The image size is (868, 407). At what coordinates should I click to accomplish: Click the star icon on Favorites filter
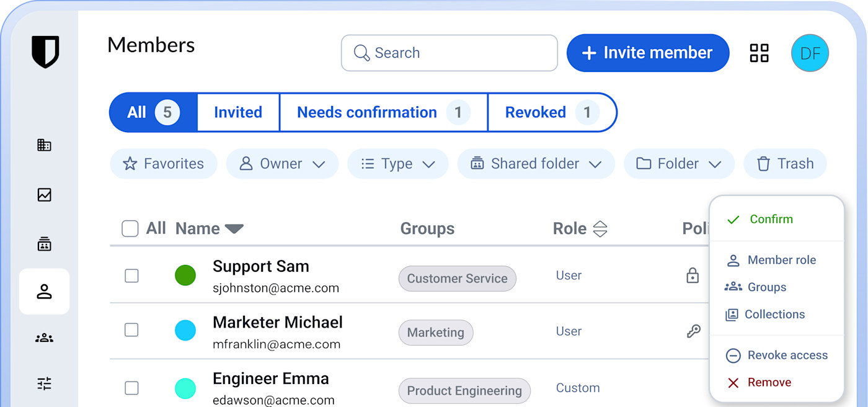click(x=130, y=164)
